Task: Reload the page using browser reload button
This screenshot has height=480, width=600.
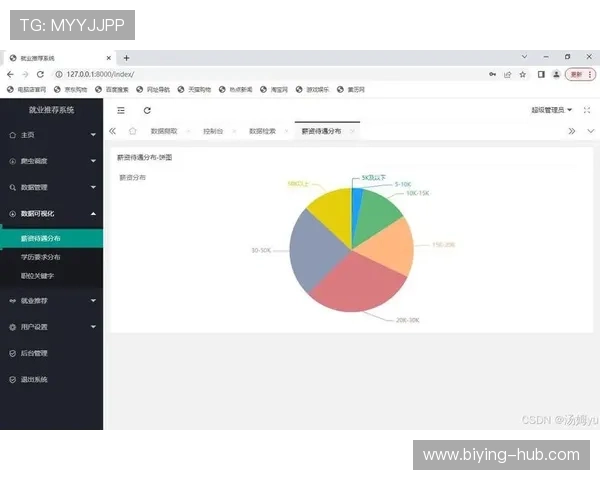Action: click(40, 75)
